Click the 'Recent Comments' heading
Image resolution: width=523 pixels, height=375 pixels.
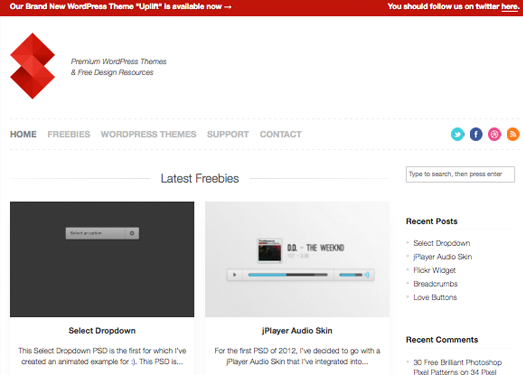point(442,340)
